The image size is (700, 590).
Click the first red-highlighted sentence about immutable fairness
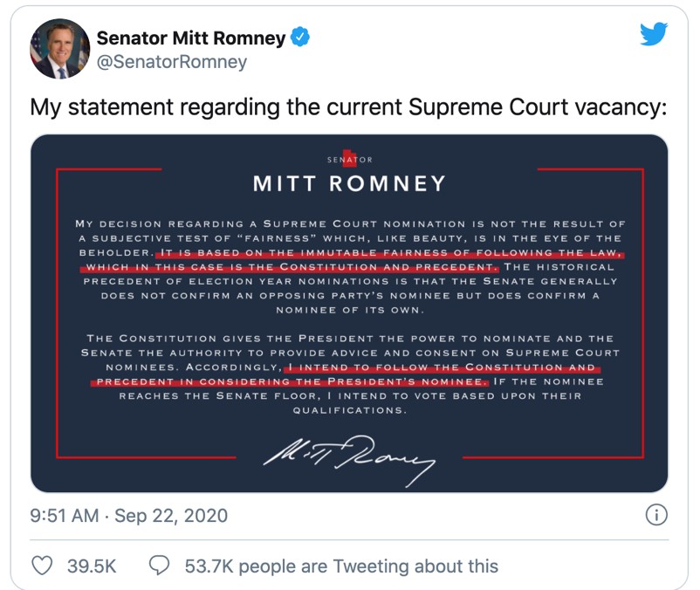pos(352,260)
